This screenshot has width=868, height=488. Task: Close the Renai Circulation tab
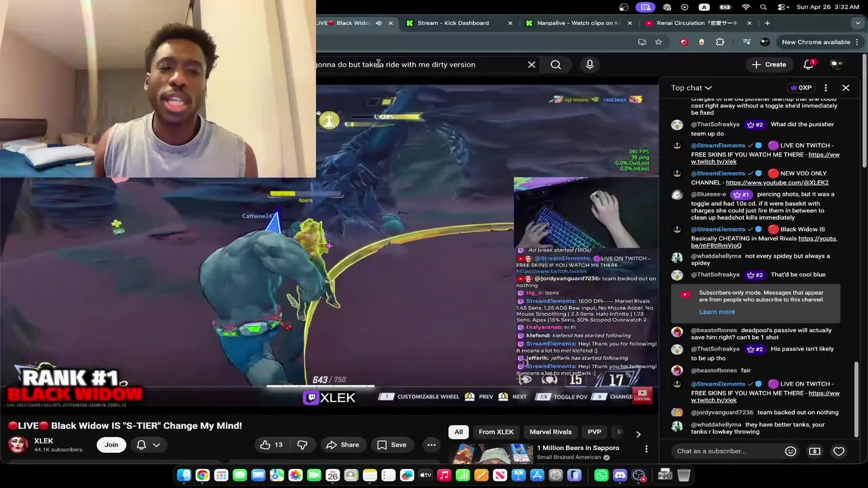pos(749,23)
